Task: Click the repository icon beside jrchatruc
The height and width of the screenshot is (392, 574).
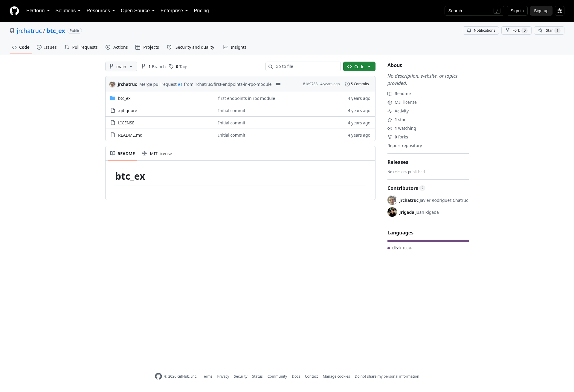Action: [x=12, y=31]
